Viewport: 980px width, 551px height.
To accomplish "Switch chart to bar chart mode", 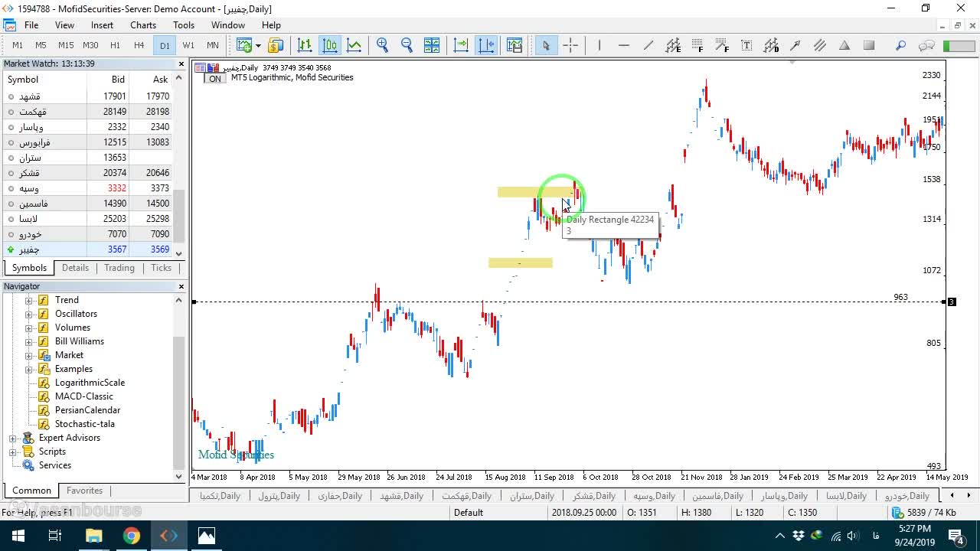I will pyautogui.click(x=305, y=45).
